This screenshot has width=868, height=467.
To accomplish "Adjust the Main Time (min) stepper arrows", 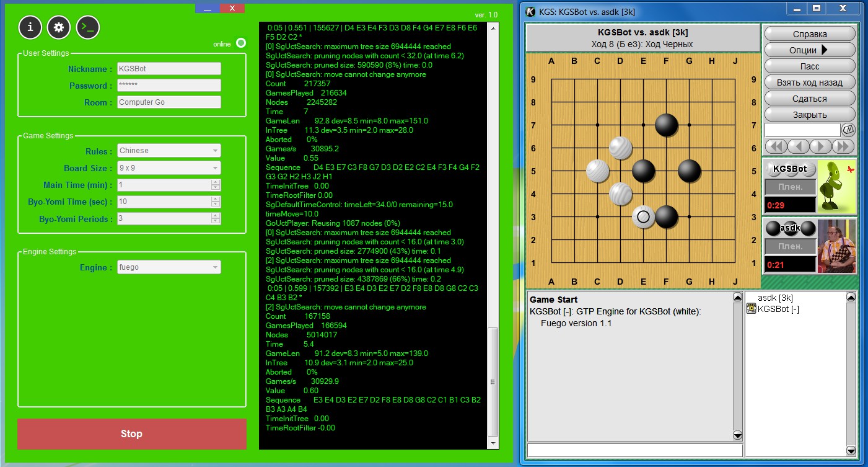I will tap(216, 185).
